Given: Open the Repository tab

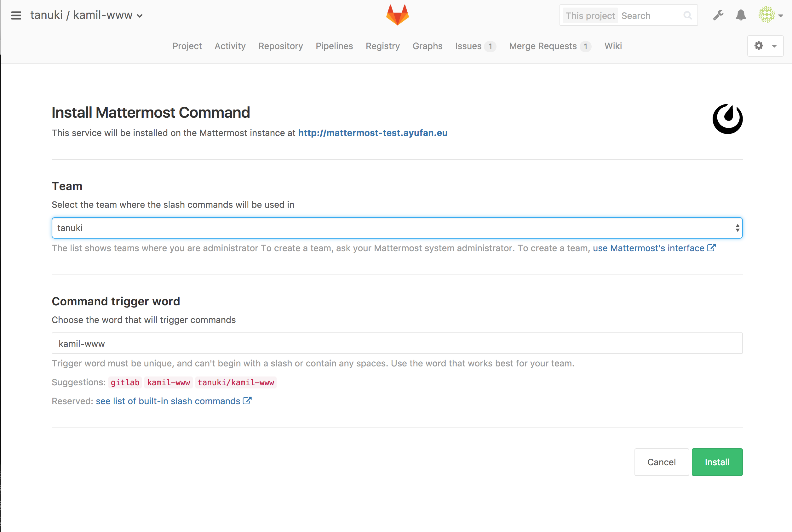Looking at the screenshot, I should point(280,46).
